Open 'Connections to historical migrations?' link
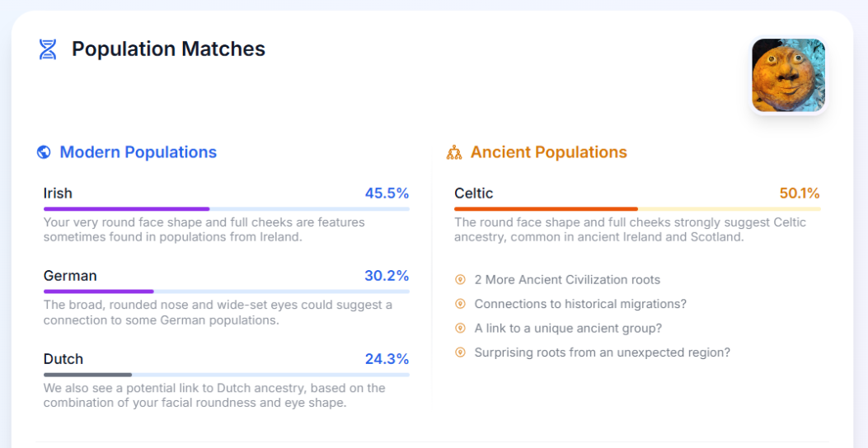 coord(580,304)
